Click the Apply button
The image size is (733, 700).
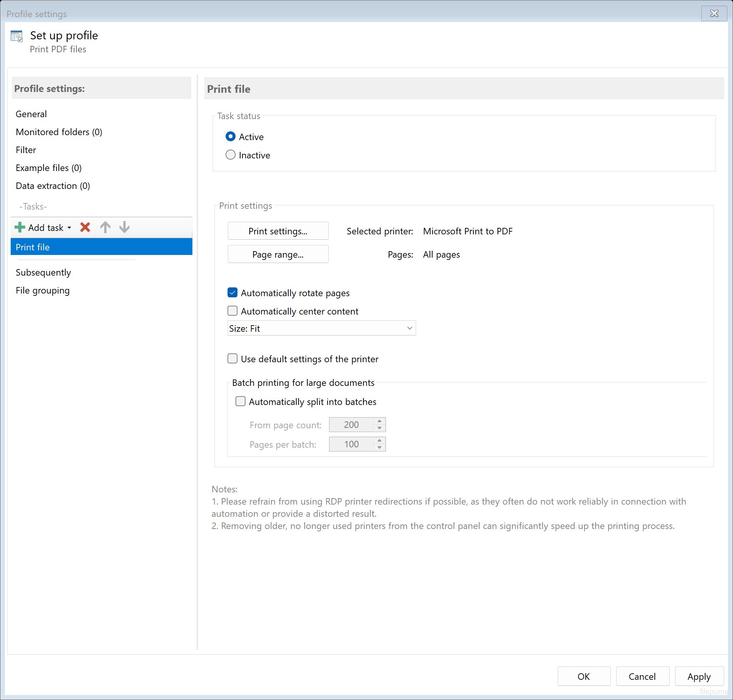pyautogui.click(x=699, y=676)
